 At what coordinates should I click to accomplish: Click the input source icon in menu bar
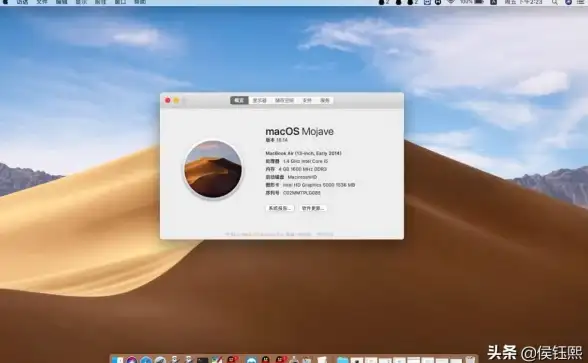pos(494,2)
